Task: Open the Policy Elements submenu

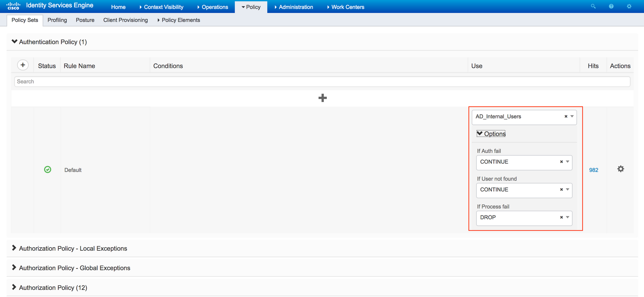Action: 179,20
